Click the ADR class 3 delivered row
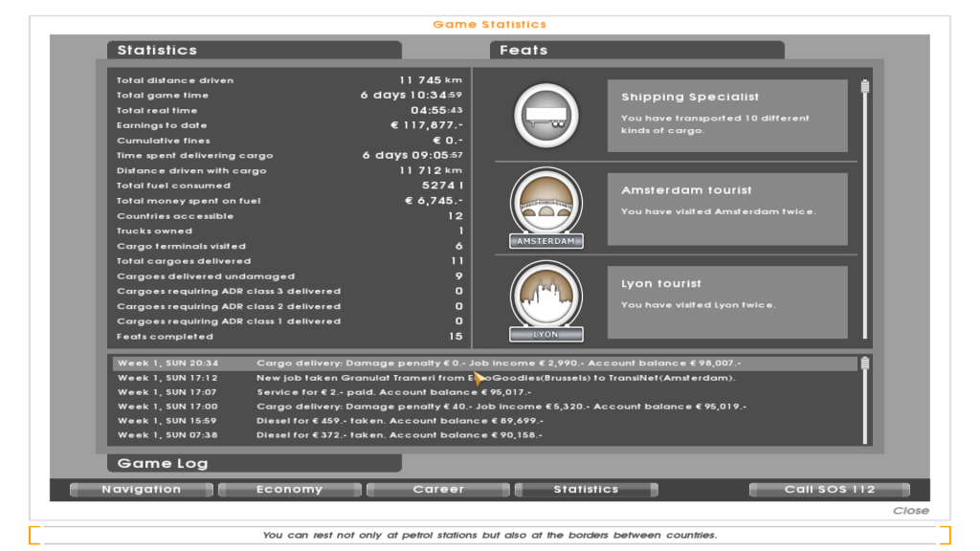 289,291
